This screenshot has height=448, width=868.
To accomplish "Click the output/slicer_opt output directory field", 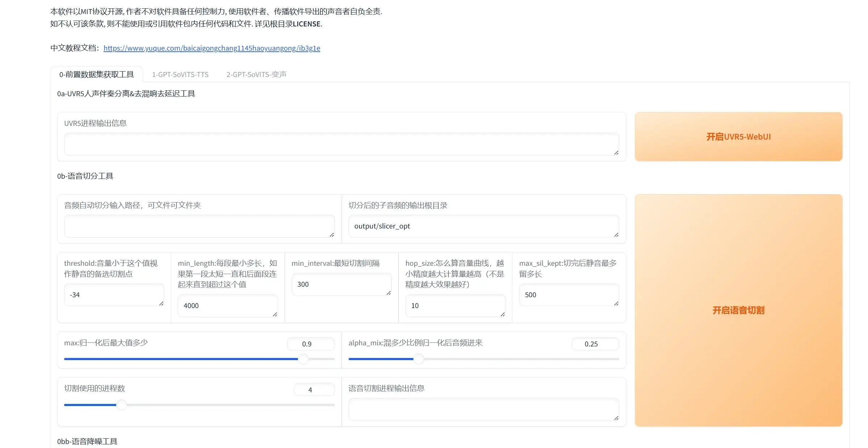I will (x=483, y=226).
